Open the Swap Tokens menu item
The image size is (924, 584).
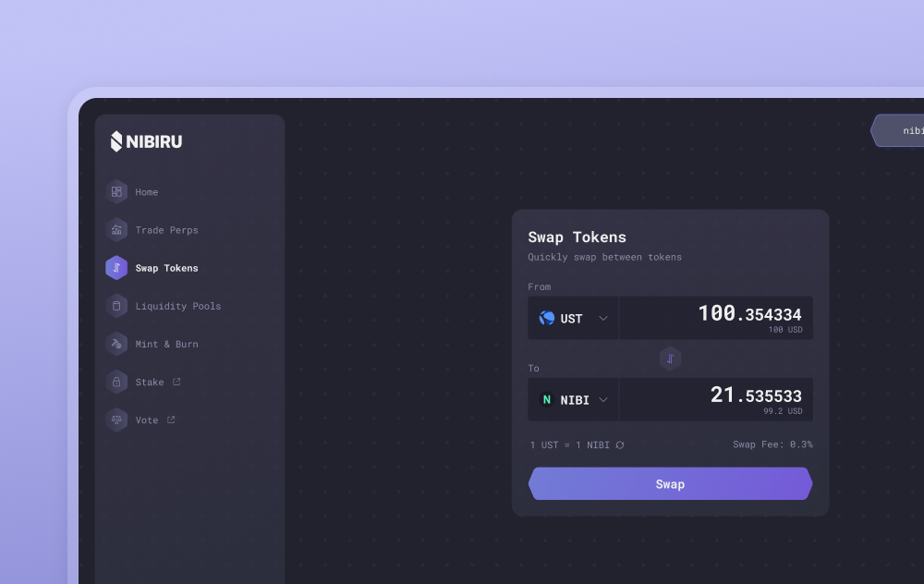[x=166, y=268]
